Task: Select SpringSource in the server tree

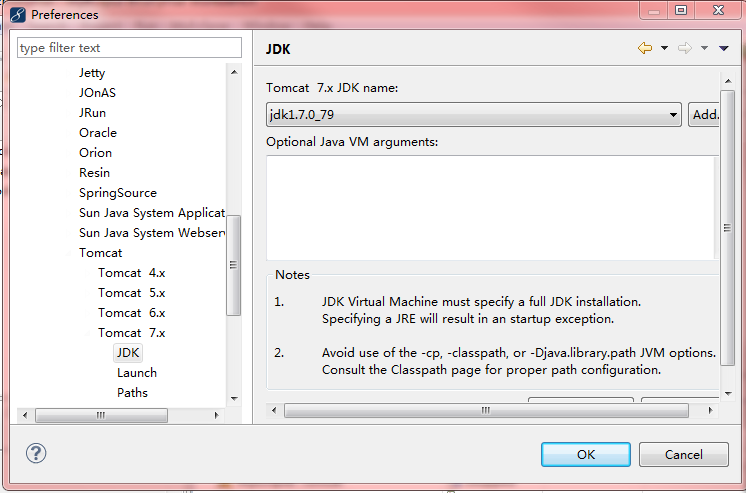Action: [x=118, y=193]
